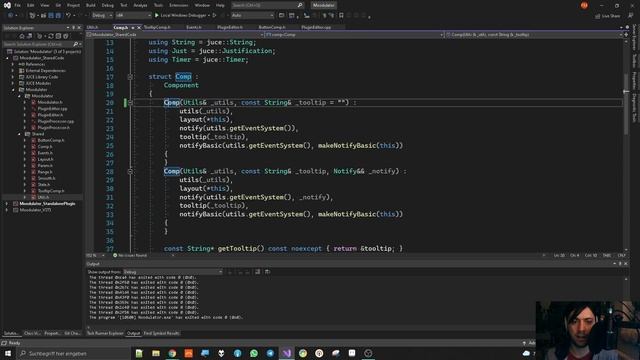
Task: Open Windows Start menu
Action: (8, 353)
